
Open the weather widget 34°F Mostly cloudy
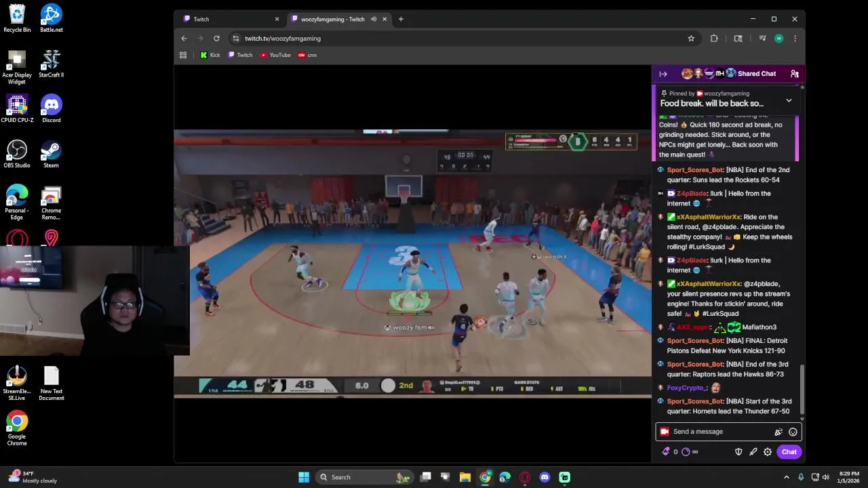click(33, 477)
